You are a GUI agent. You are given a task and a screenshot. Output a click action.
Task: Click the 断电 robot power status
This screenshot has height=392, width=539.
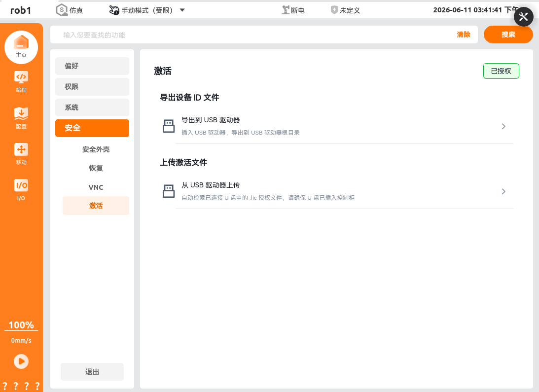293,10
